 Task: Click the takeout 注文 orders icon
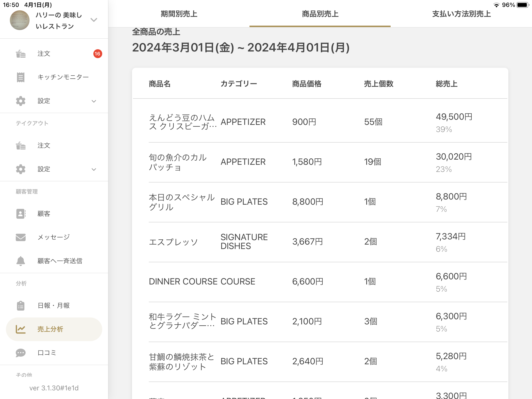pos(21,146)
